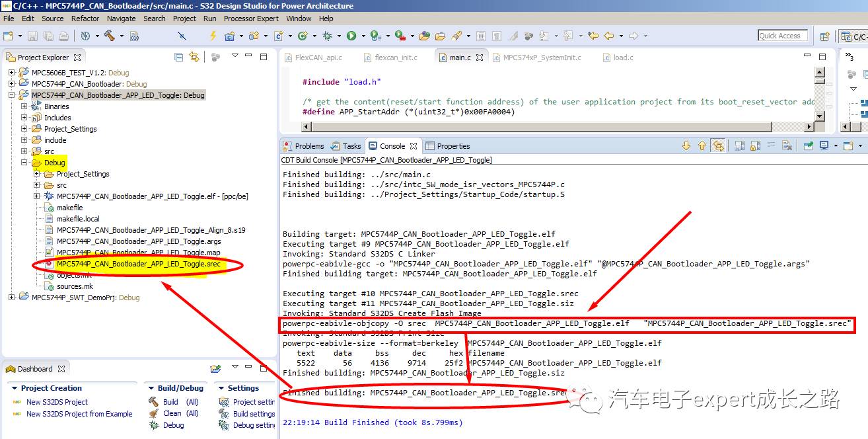Click Clear Console icon

pos(787,145)
